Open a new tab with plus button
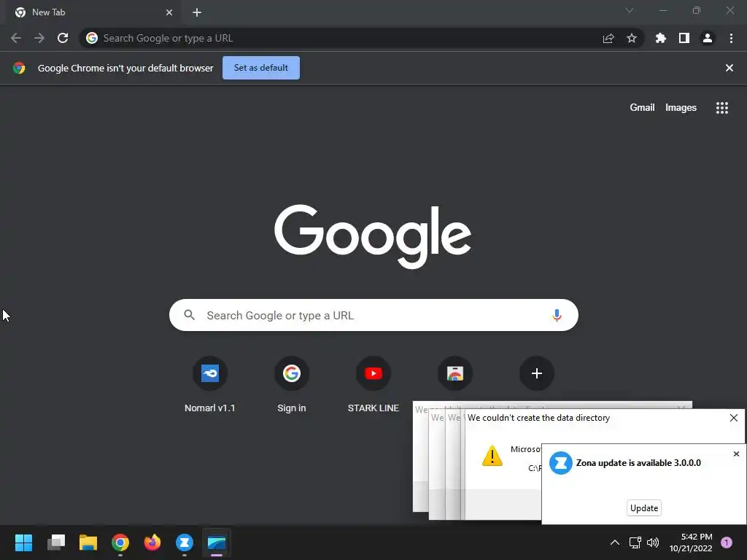 [197, 12]
